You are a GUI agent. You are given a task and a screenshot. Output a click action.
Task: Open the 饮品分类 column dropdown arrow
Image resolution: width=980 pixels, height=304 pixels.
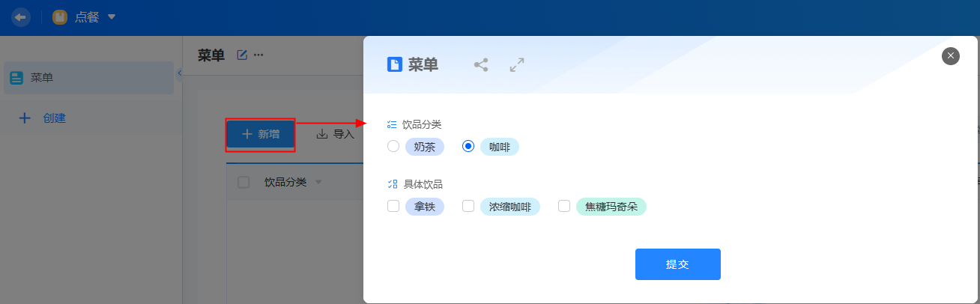point(318,182)
